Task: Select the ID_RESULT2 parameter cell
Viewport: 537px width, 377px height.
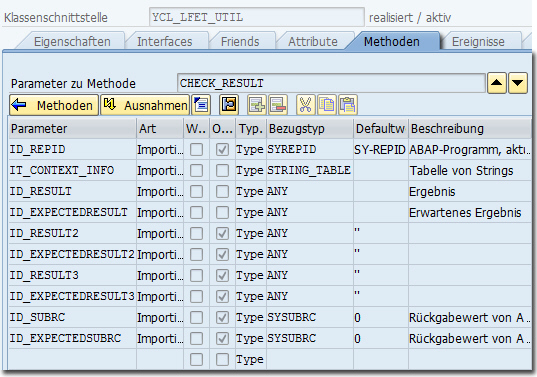Action: point(72,234)
